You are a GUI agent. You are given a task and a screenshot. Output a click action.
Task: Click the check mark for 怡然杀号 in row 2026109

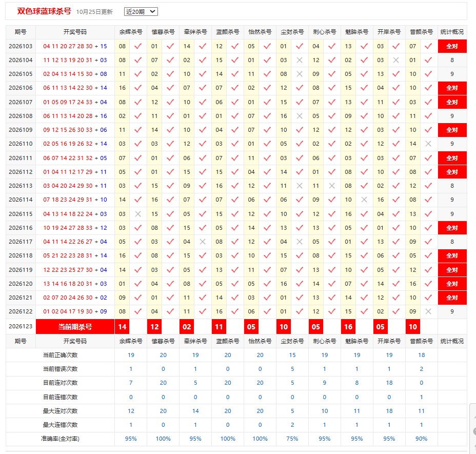point(267,130)
